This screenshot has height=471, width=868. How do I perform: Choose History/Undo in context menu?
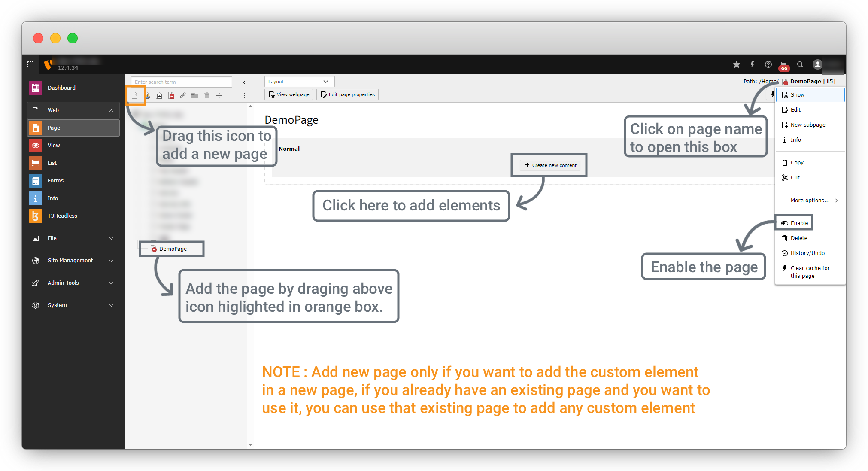pos(807,253)
